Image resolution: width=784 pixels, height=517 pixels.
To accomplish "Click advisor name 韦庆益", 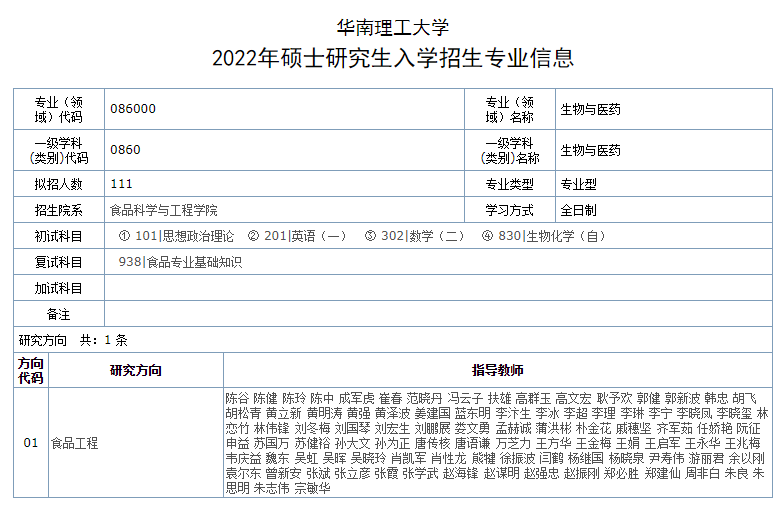I will coord(244,458).
